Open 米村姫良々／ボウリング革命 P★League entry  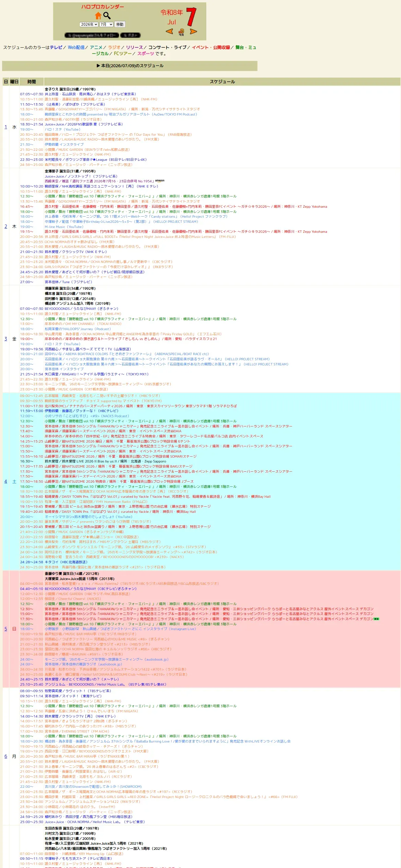coord(96,160)
